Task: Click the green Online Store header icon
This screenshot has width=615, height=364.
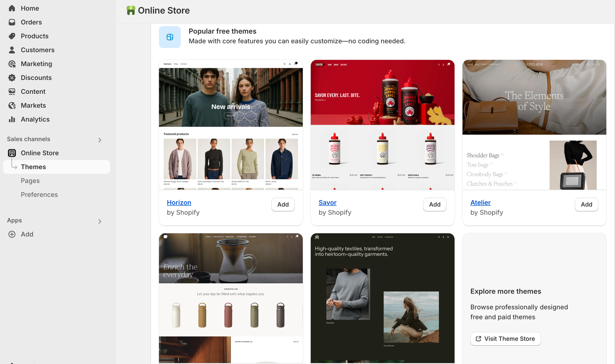Action: (131, 10)
